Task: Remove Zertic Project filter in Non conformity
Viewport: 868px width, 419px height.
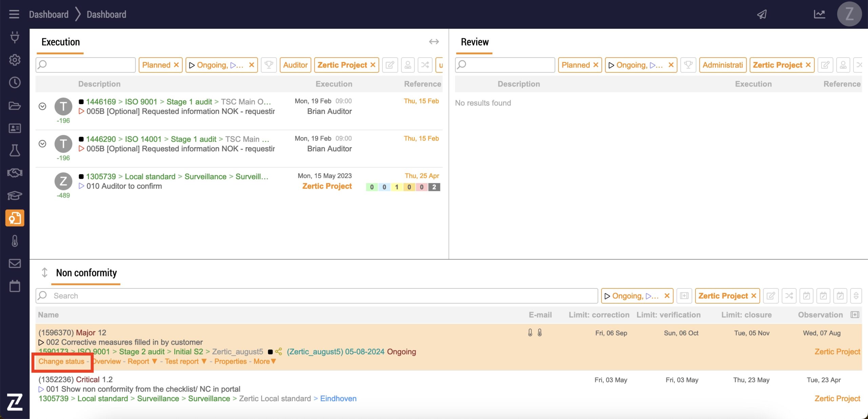Action: point(754,296)
